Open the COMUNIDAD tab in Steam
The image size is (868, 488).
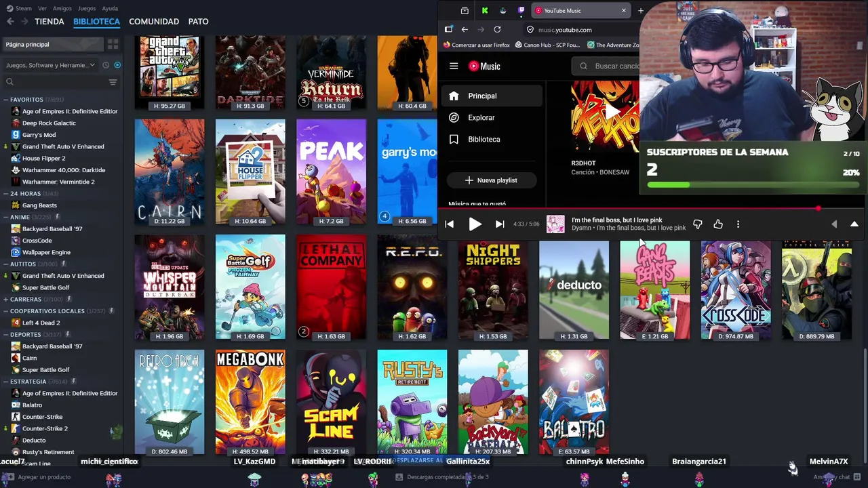154,22
